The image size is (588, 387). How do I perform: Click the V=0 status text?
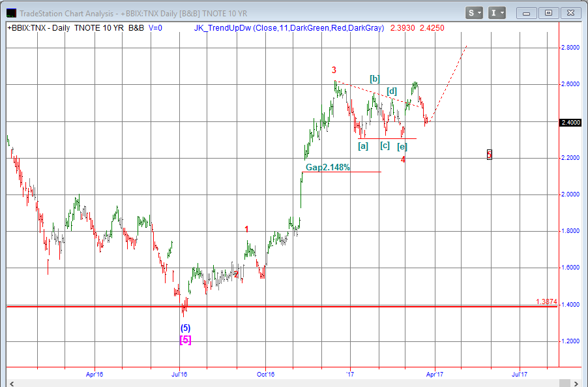point(155,28)
